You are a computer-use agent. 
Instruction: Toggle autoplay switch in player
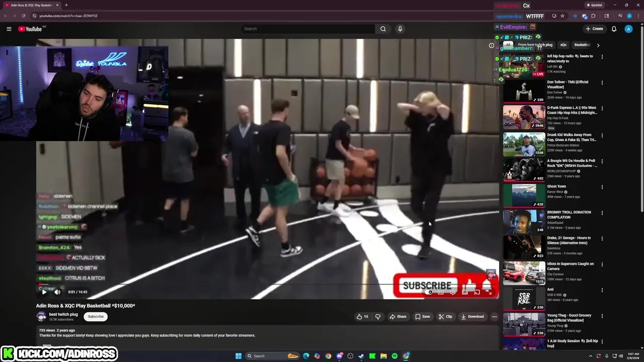click(429, 292)
